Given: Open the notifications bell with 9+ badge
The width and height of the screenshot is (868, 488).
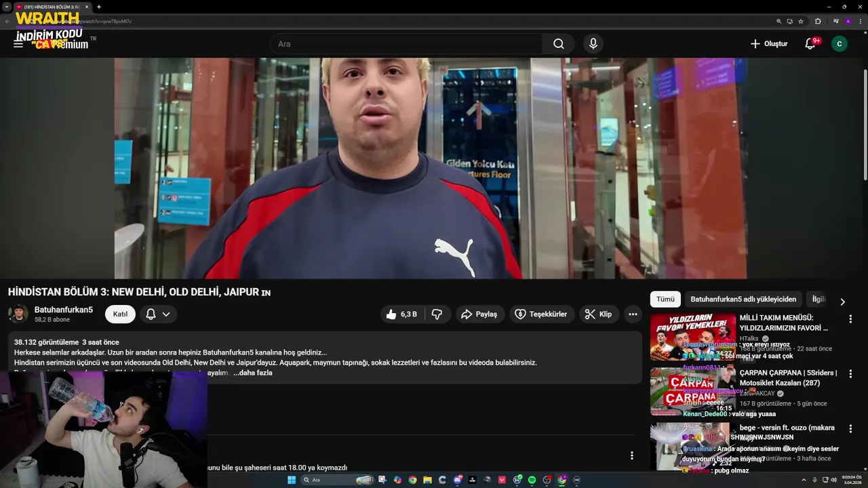Looking at the screenshot, I should pyautogui.click(x=810, y=44).
